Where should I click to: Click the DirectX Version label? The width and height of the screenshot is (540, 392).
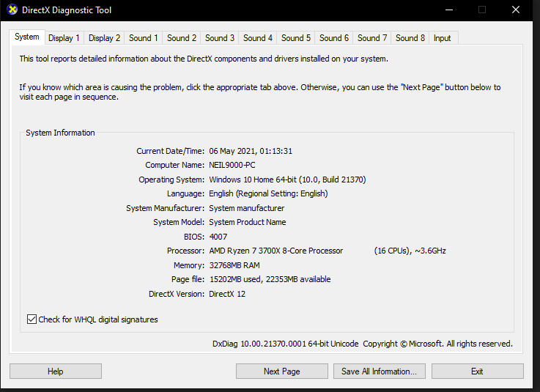177,294
